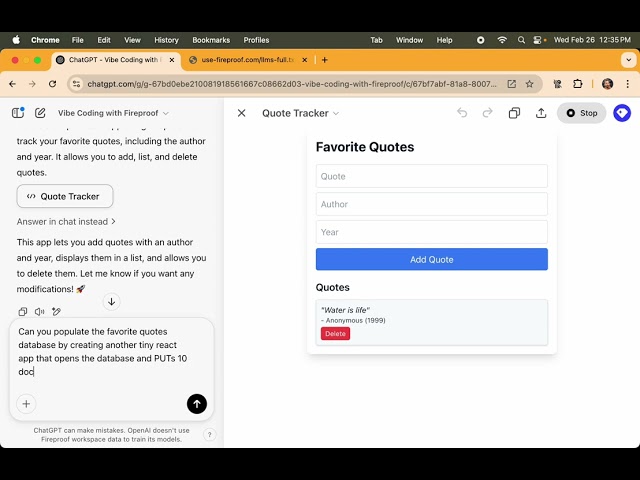The height and width of the screenshot is (480, 640).
Task: Switch to the ChatGPT Vibe Coding tab
Action: tap(116, 60)
